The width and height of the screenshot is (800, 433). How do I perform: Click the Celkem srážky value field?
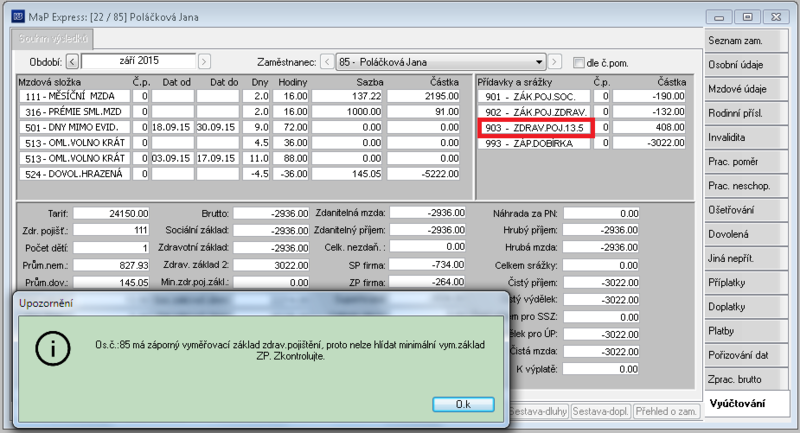[x=601, y=265]
